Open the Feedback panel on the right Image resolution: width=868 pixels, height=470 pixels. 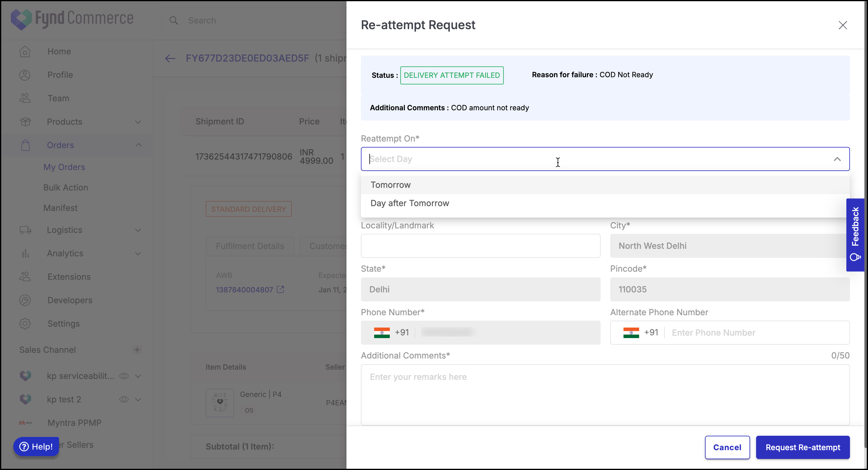(856, 234)
